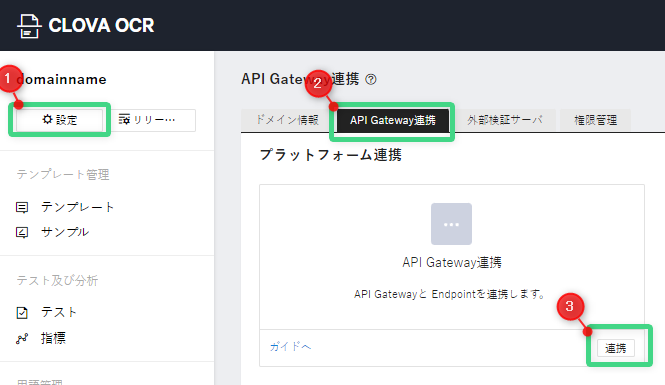Click the テスト checkmark icon
Viewport: 665px width, 385px height.
(x=22, y=313)
